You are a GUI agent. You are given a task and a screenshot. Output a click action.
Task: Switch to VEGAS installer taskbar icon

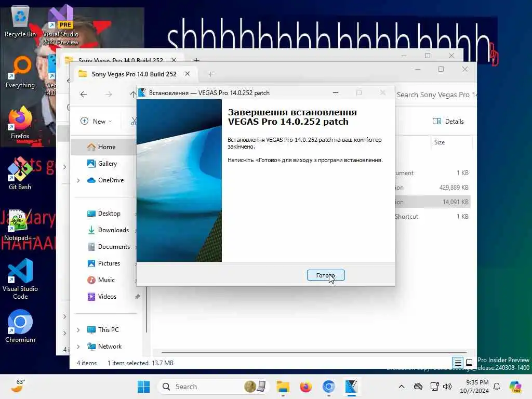[352, 387]
